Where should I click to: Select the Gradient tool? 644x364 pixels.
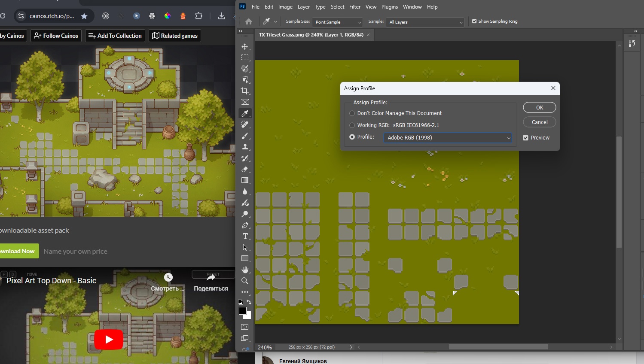pos(245,180)
